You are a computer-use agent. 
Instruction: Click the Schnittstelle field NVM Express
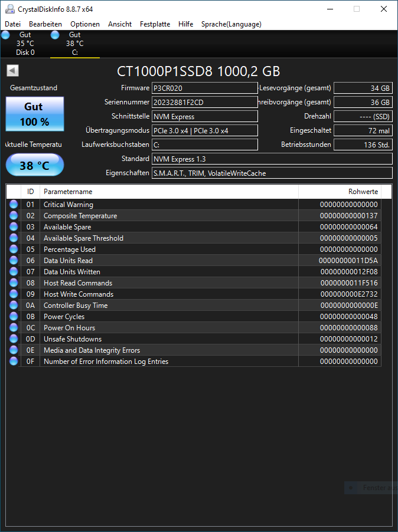(x=205, y=116)
